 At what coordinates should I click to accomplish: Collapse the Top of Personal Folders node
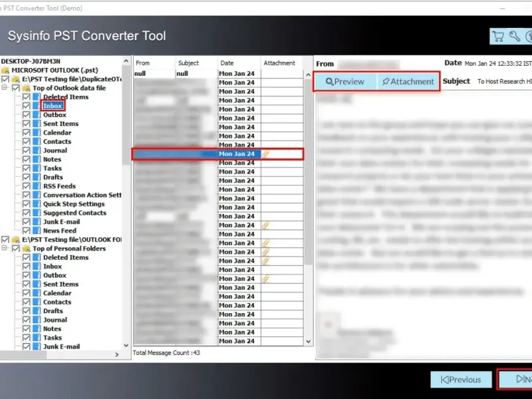pyautogui.click(x=5, y=248)
